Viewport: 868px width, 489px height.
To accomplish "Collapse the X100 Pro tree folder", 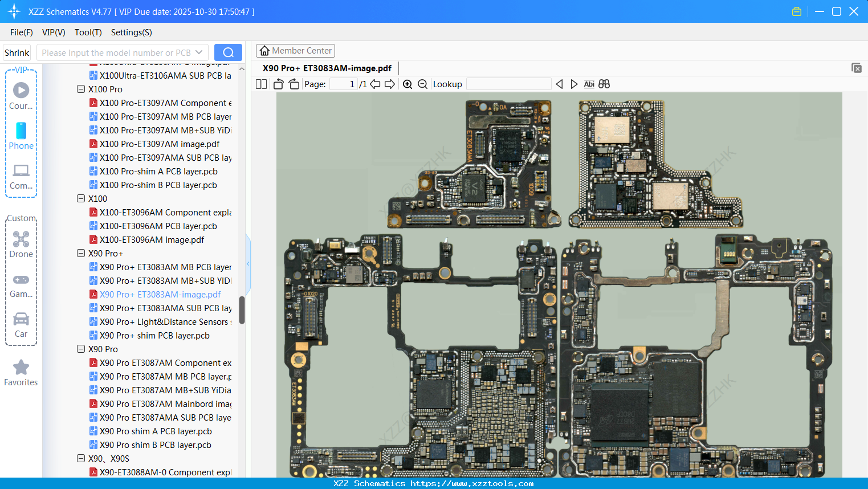I will tap(81, 89).
